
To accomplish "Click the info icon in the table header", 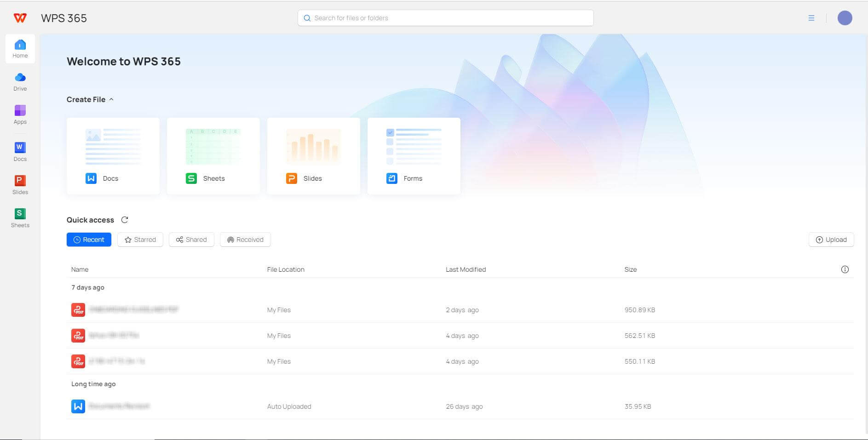I will pos(845,269).
